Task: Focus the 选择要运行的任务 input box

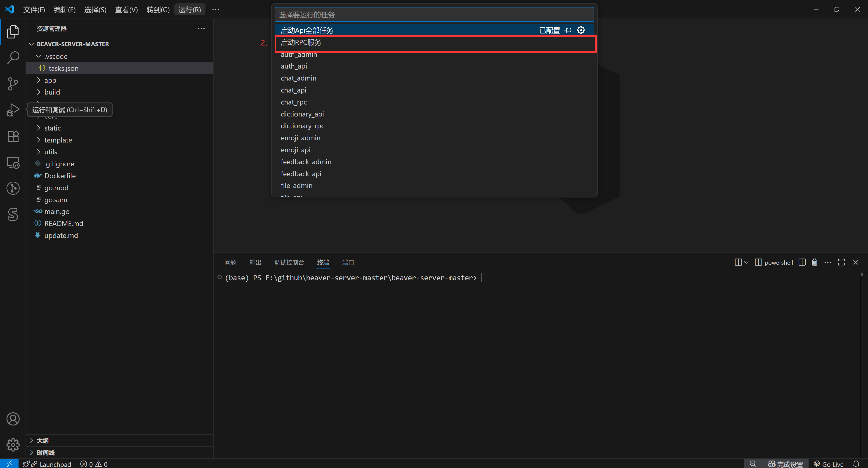Action: pos(434,14)
